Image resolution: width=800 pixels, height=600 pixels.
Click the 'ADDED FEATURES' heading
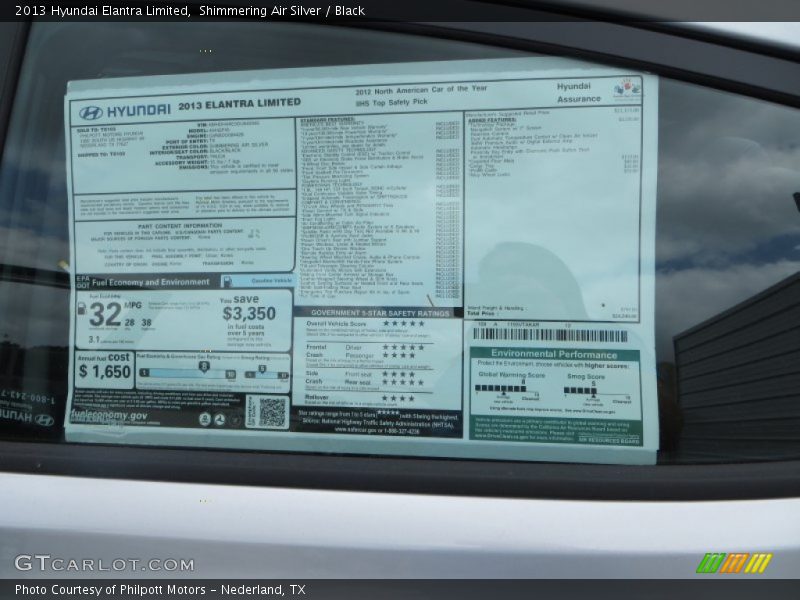point(492,120)
